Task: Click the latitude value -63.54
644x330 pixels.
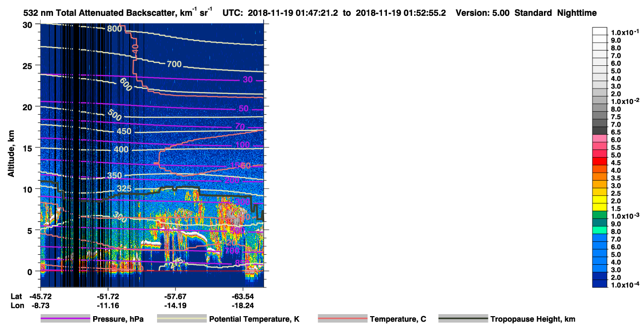Action: (243, 296)
